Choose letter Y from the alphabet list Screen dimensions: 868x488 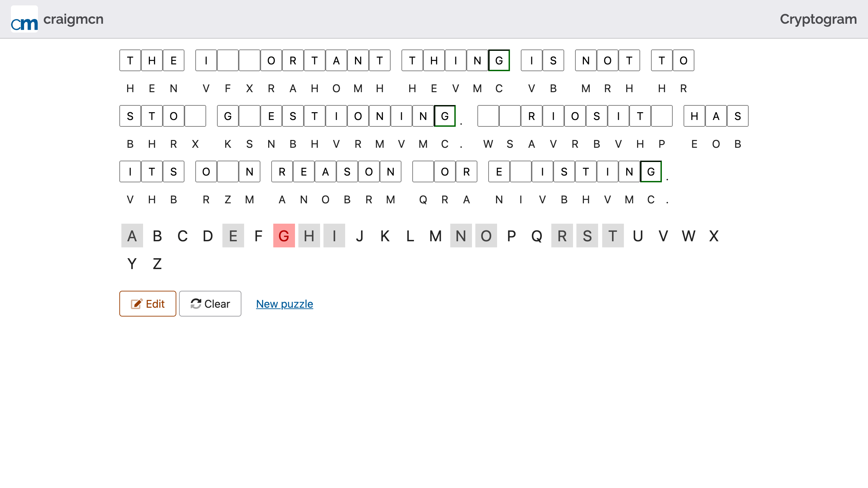pyautogui.click(x=132, y=264)
